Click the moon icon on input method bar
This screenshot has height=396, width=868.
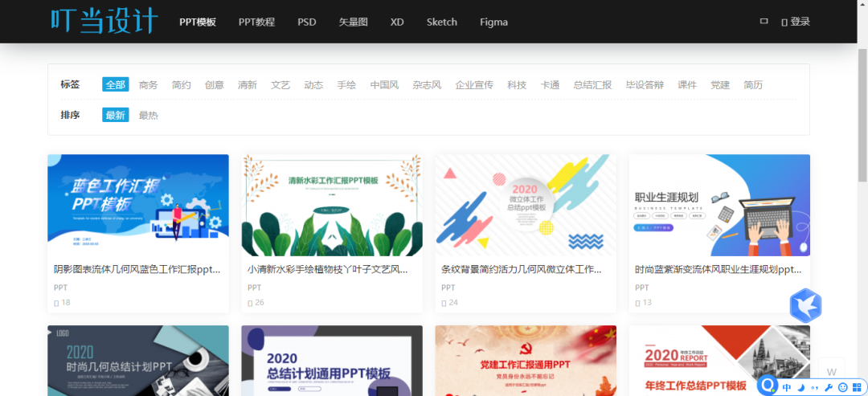[x=800, y=387]
